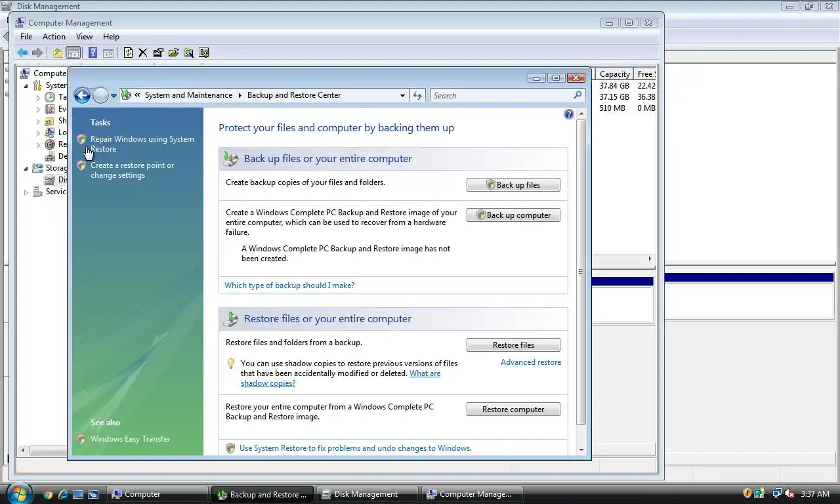Open the File menu in Computer Management
This screenshot has width=840, height=504.
point(26,37)
